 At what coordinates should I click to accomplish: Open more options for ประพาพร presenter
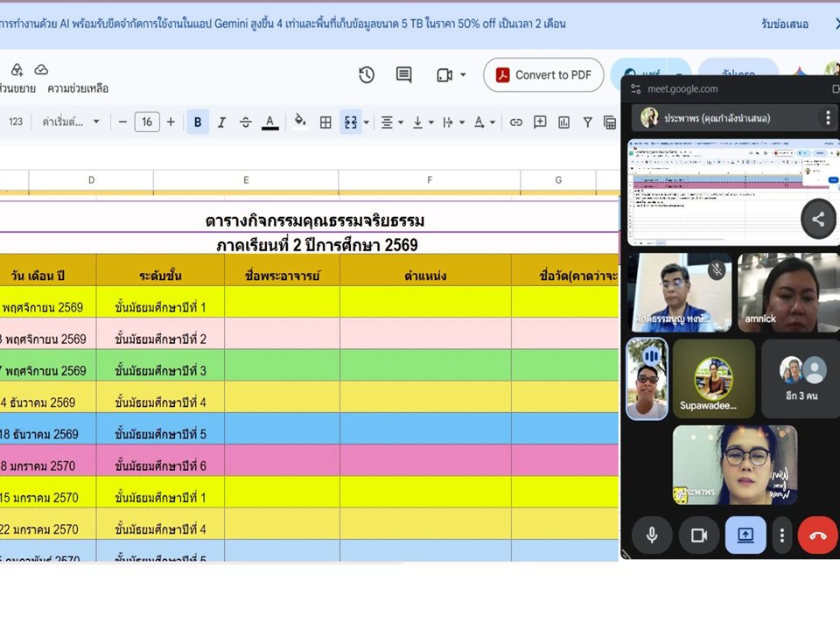tap(828, 118)
